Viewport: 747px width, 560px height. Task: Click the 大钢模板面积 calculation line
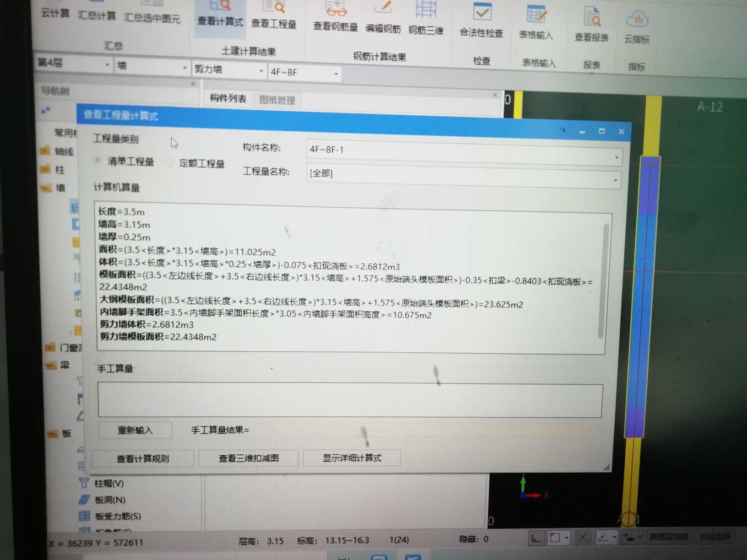coord(311,302)
